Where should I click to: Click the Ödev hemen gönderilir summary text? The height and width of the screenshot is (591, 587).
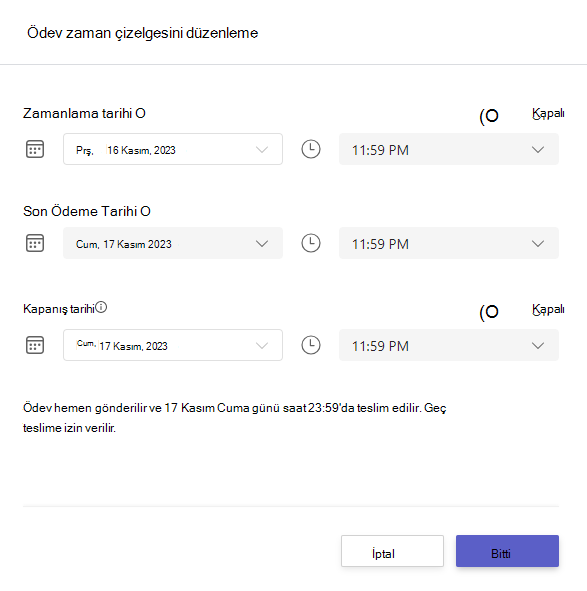[234, 418]
